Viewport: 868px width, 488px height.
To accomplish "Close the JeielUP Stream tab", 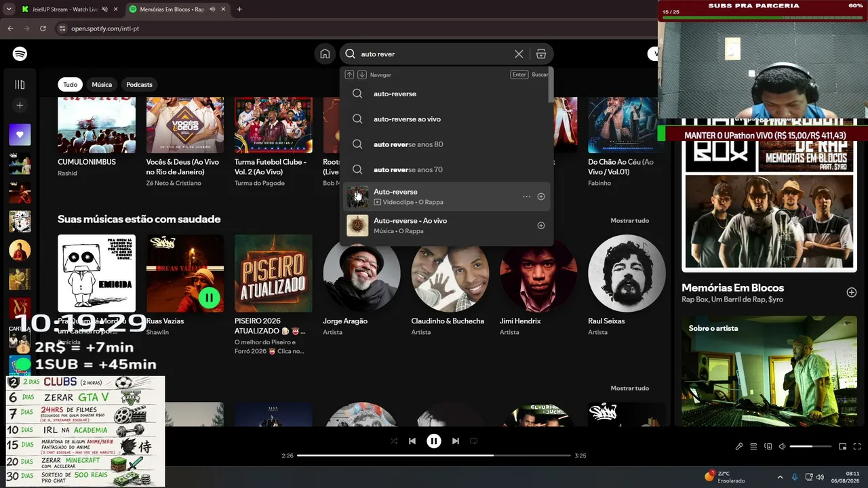I will tap(115, 9).
